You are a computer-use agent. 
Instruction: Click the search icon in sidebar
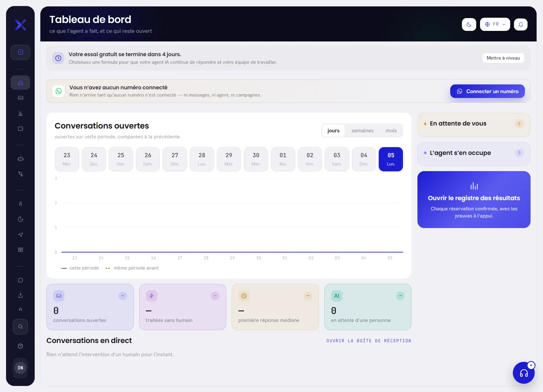click(20, 327)
